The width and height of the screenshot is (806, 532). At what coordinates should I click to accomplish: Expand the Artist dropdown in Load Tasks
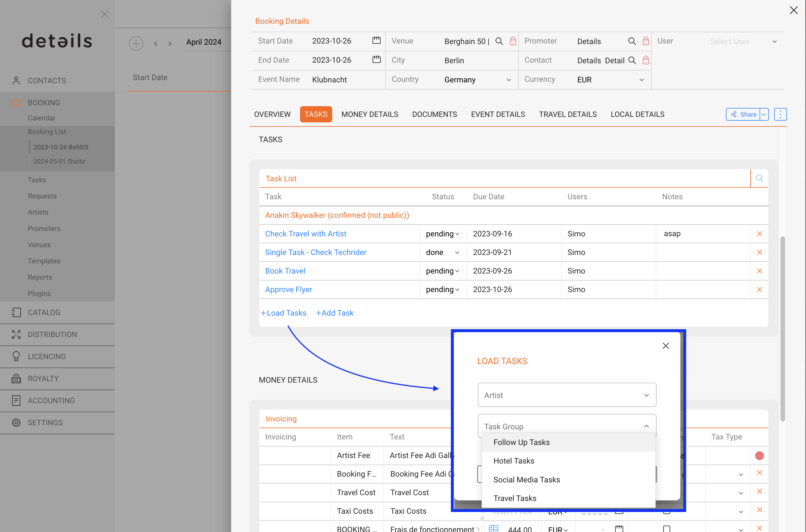pos(567,395)
